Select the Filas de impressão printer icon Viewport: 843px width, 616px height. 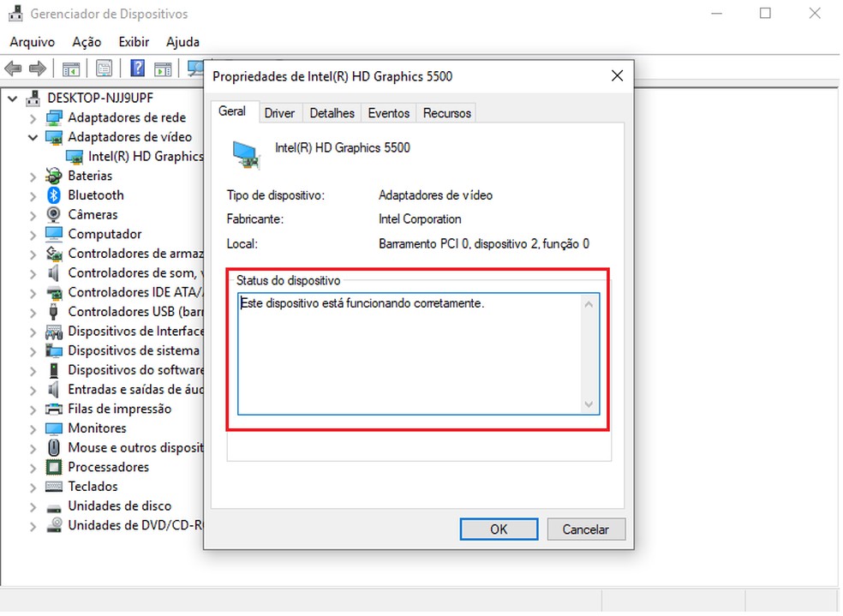[54, 409]
